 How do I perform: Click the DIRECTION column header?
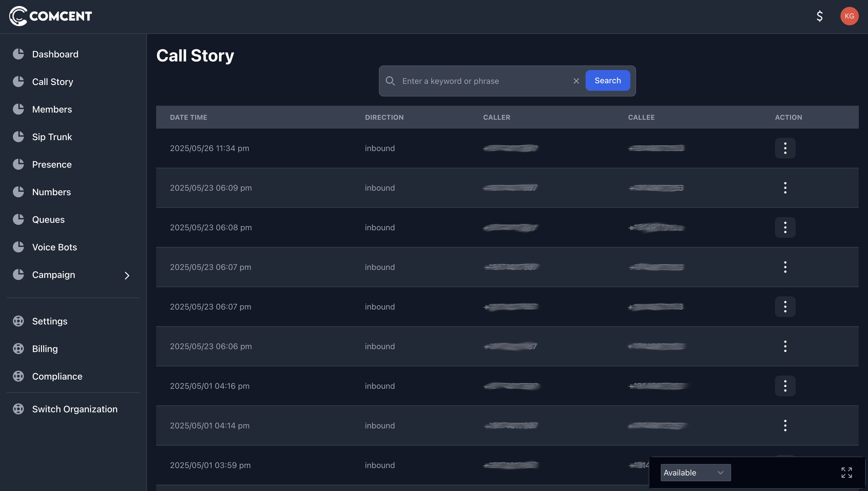(x=384, y=117)
